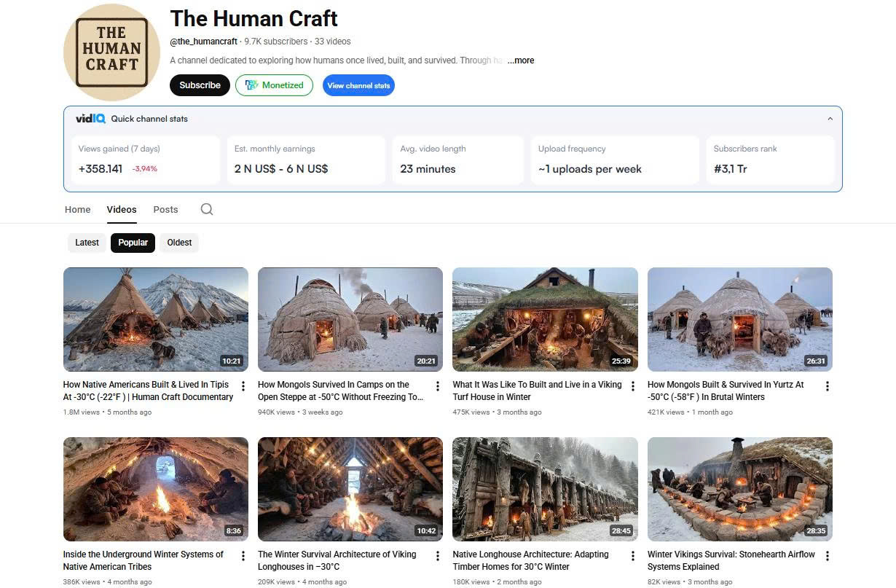Open options for Underground Winter Systems video
Viewport: 896px width, 588px height.
tap(243, 556)
